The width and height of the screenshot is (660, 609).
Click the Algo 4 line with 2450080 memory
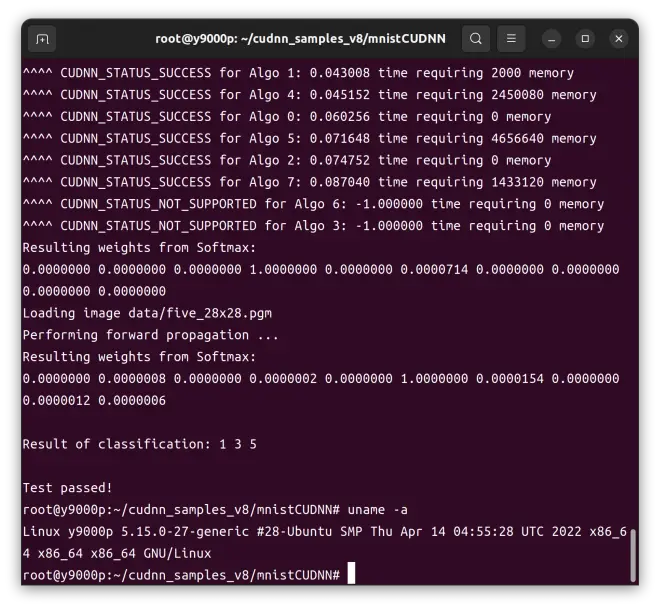pos(309,95)
